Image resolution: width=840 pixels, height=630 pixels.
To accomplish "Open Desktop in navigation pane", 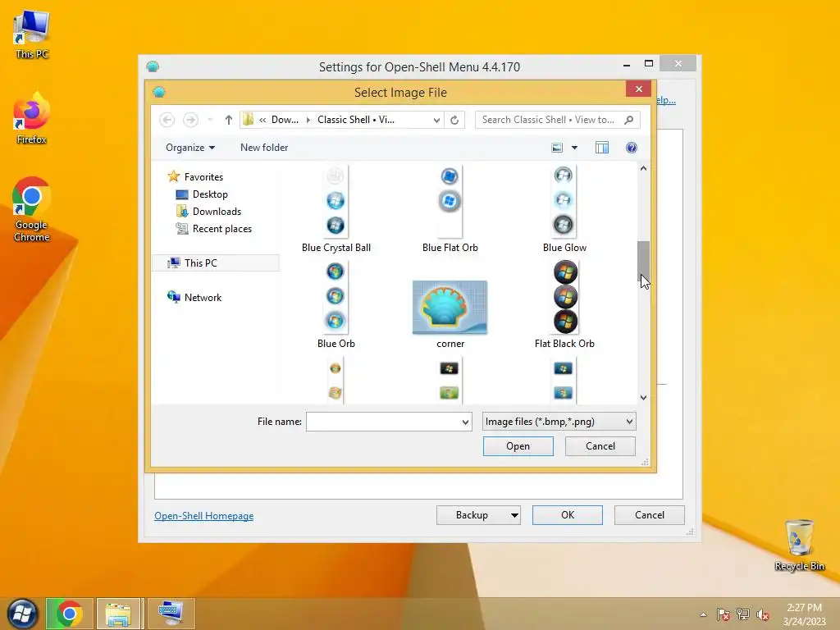I will pos(209,194).
